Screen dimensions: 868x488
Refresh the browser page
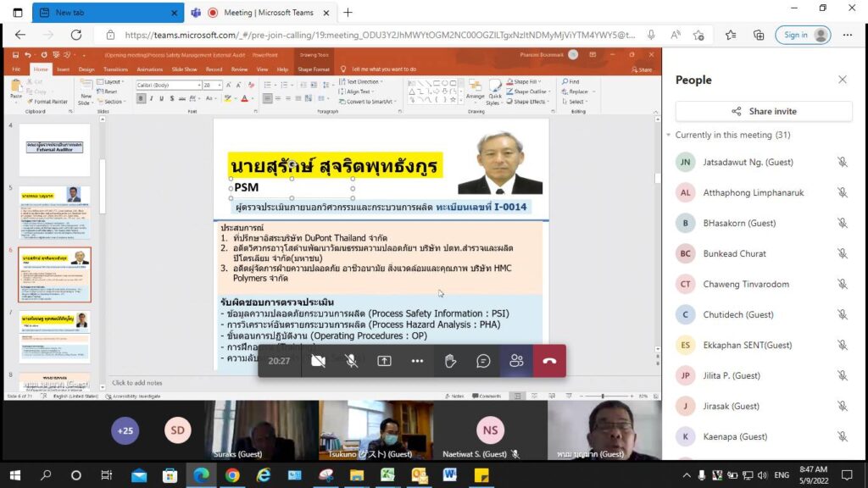76,35
